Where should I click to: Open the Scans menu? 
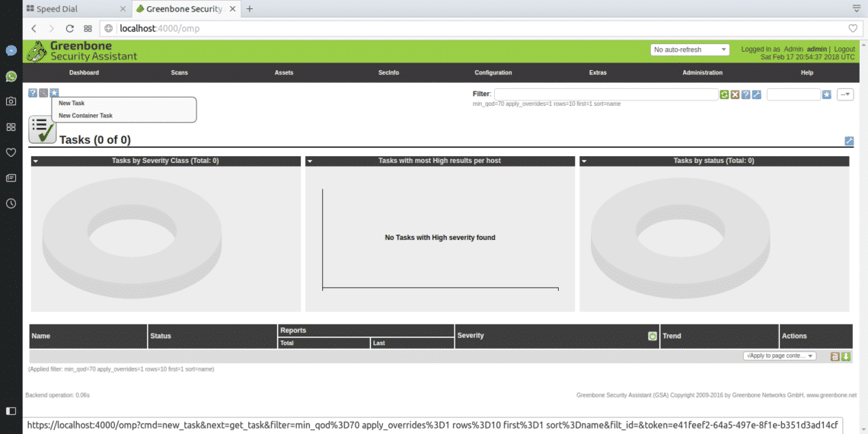coord(180,72)
